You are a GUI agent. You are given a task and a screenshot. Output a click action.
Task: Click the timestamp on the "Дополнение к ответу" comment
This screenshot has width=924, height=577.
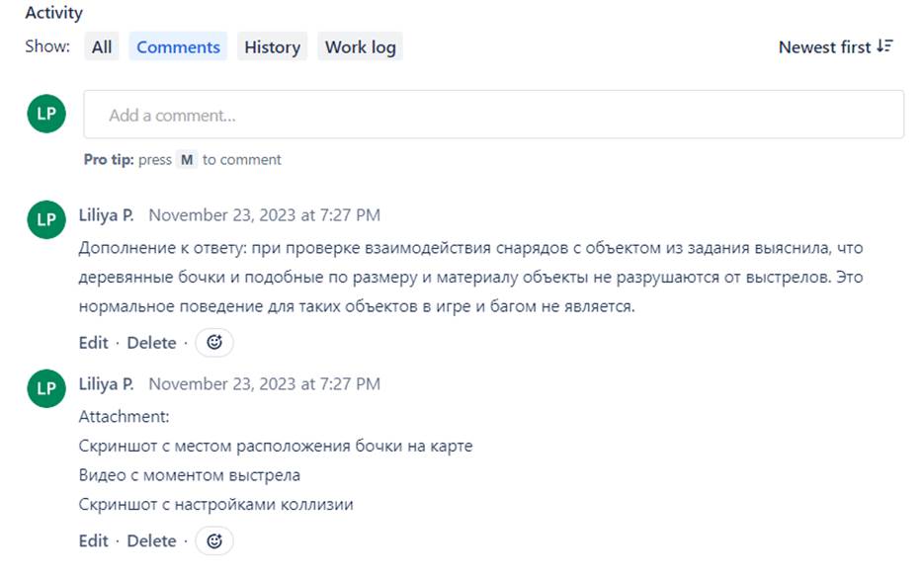[x=264, y=214]
